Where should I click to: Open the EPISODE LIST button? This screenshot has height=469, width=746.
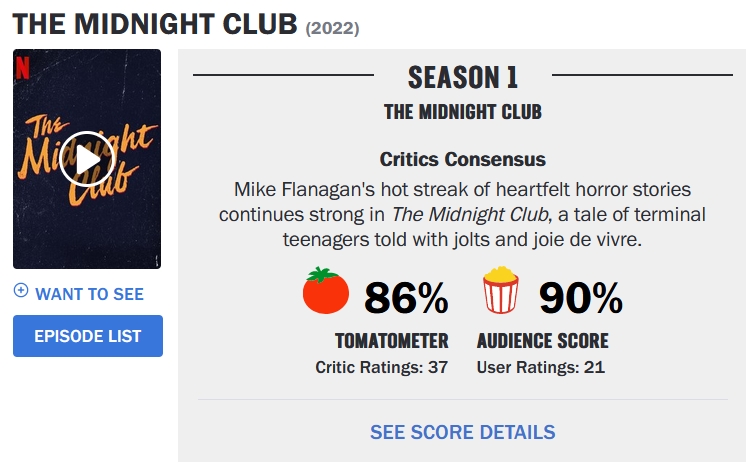(88, 336)
